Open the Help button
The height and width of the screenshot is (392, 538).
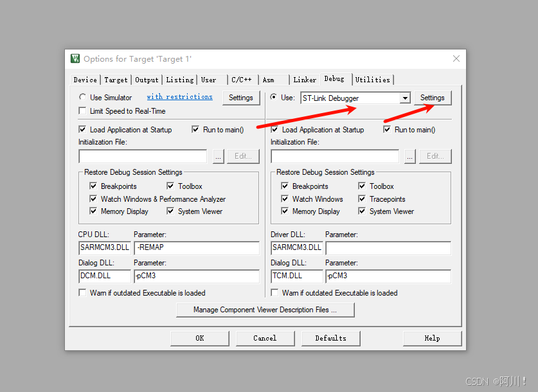tap(433, 338)
